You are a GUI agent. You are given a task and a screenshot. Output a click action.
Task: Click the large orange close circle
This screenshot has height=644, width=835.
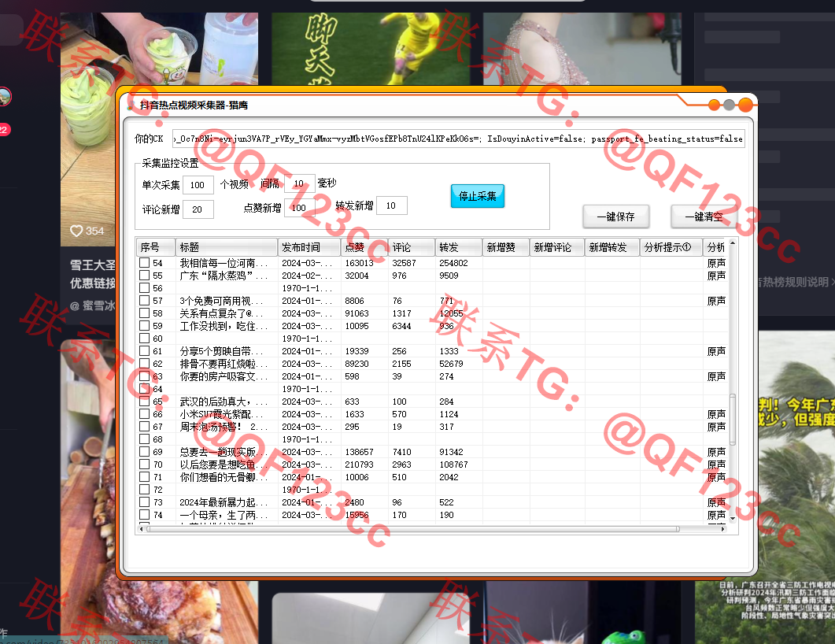point(745,105)
